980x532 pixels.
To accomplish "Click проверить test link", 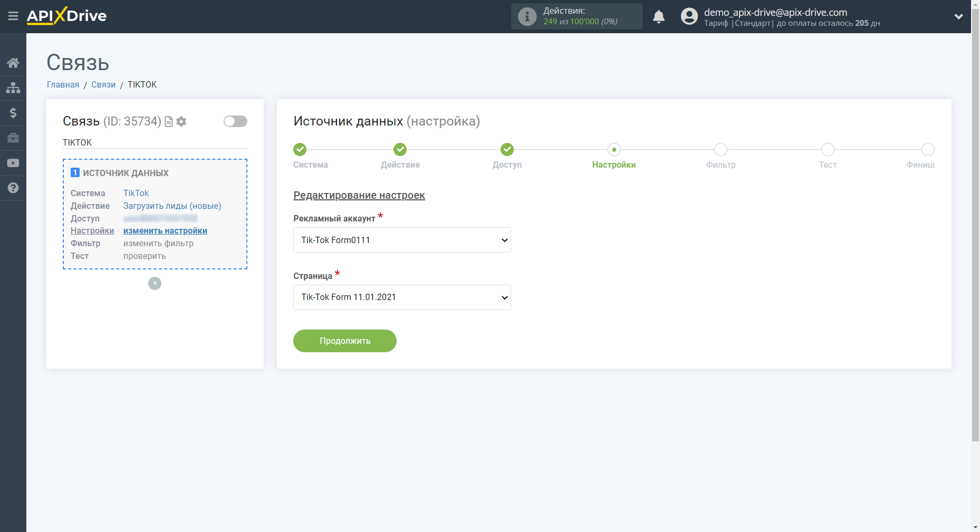I will [145, 256].
